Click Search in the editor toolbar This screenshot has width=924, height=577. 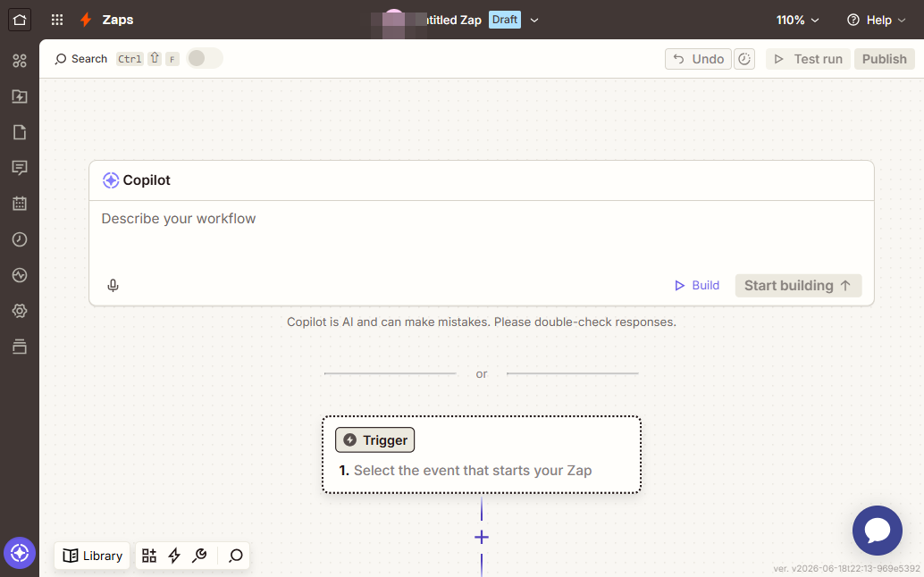[80, 59]
